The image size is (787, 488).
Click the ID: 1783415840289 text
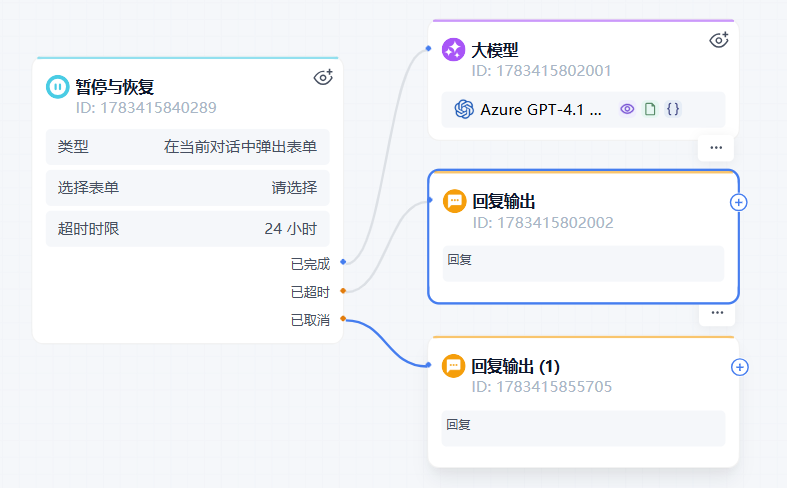146,107
